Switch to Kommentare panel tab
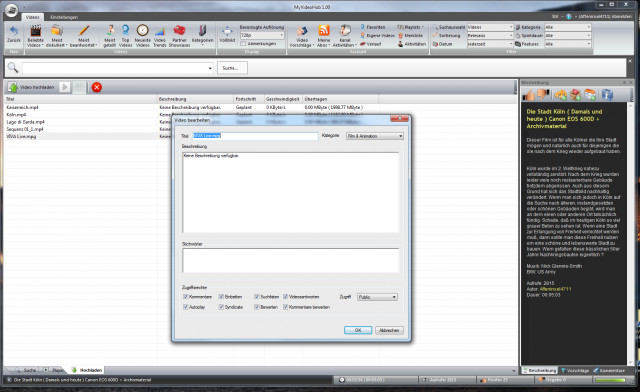Viewport: 640px width, 392px height. (609, 370)
